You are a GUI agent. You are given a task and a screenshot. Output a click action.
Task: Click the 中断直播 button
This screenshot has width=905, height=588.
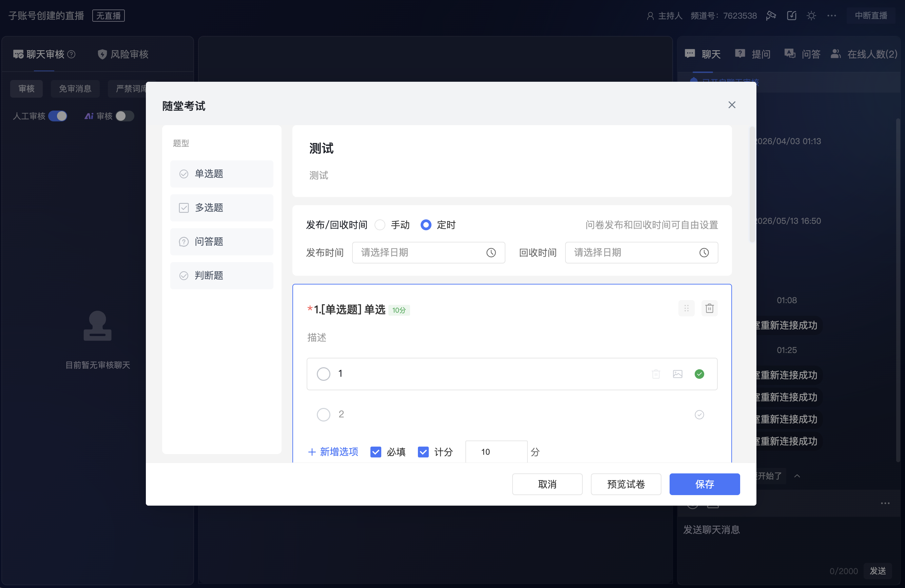pyautogui.click(x=871, y=16)
